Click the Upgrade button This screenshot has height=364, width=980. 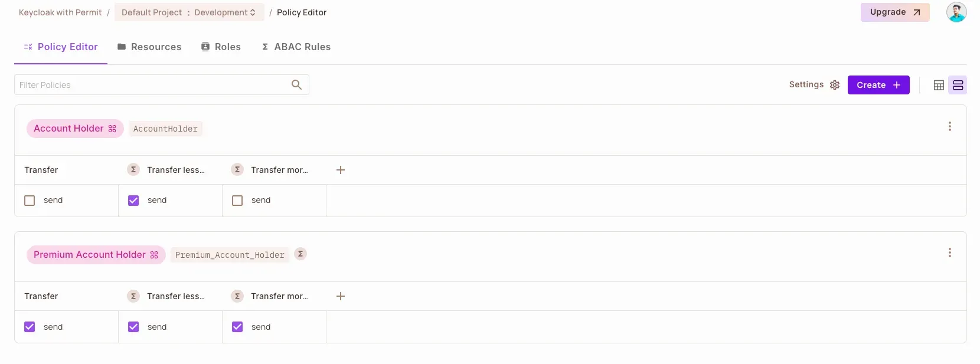894,12
